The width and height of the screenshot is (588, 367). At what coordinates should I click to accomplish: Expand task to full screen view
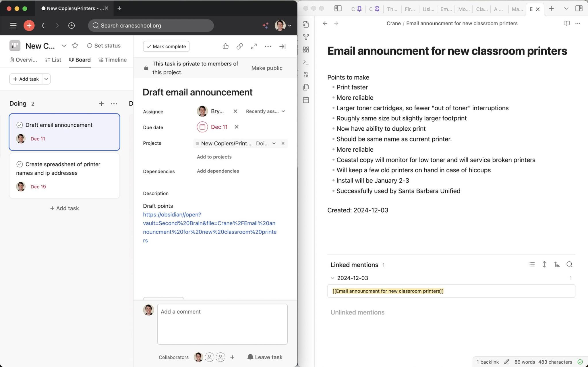tap(254, 46)
